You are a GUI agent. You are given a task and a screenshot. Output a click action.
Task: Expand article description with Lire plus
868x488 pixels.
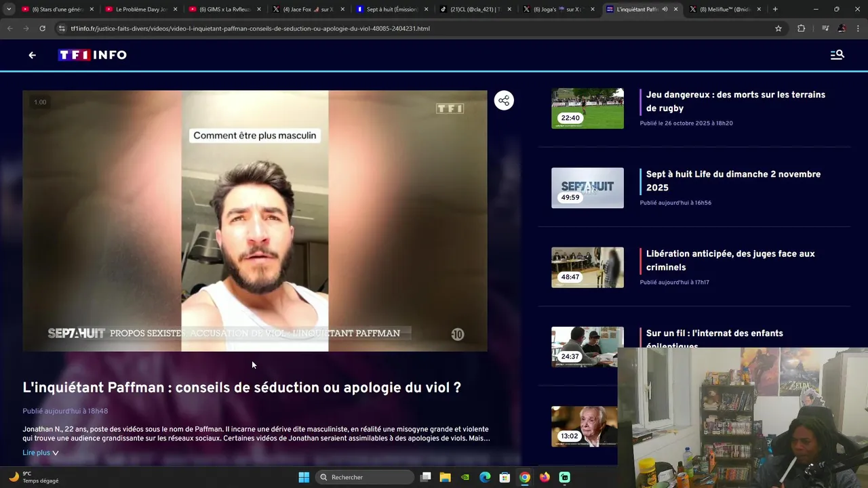[x=41, y=453]
